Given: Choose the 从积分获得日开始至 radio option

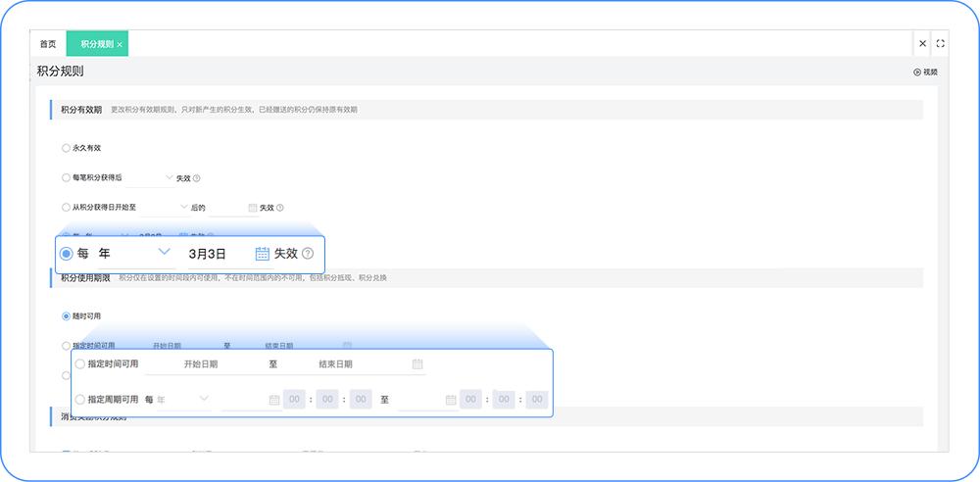Looking at the screenshot, I should click(x=66, y=207).
